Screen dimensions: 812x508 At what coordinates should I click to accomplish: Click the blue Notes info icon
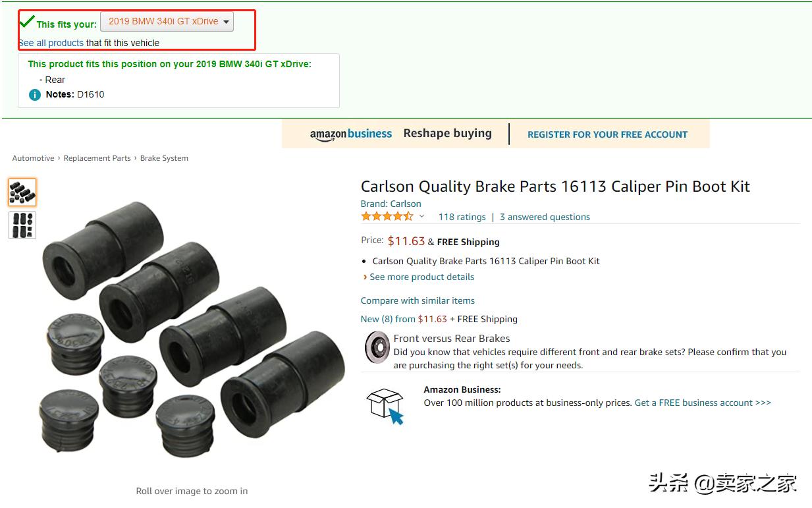(35, 95)
